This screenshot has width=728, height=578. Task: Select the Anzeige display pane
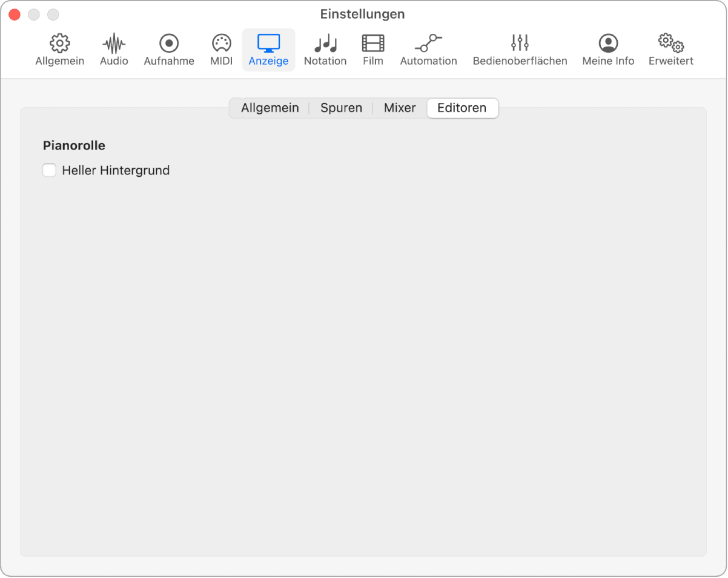pos(268,50)
